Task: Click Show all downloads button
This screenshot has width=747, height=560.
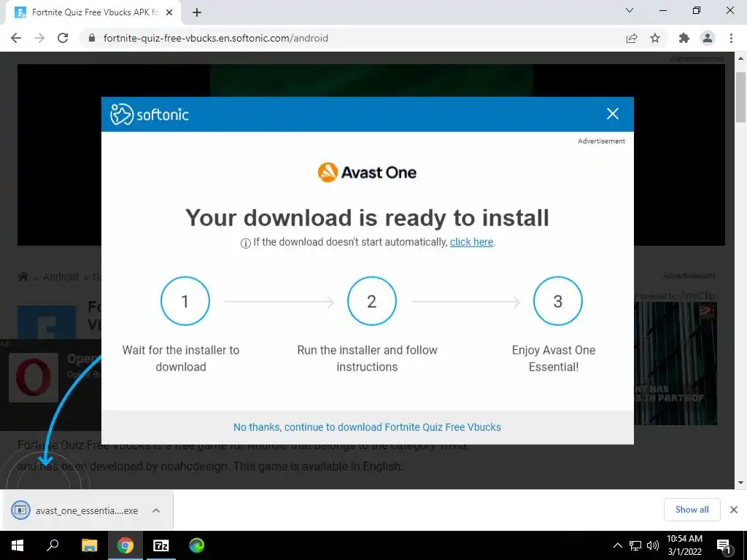Action: 692,510
